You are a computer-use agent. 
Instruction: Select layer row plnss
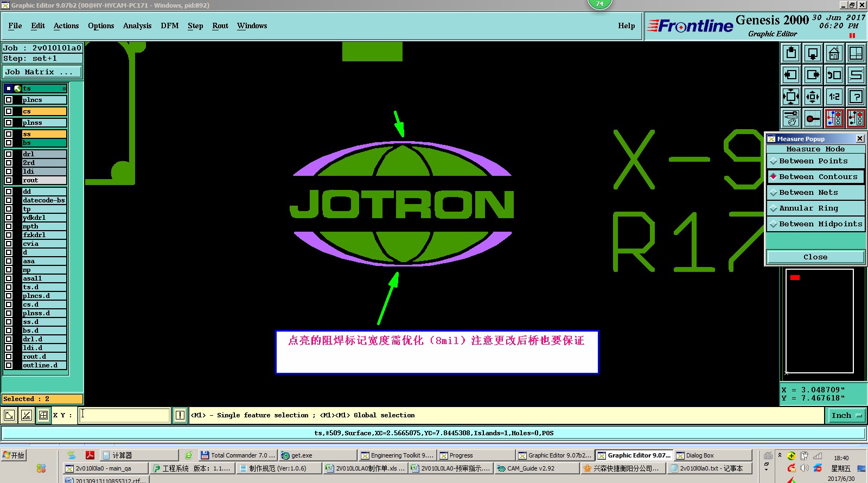(x=44, y=123)
